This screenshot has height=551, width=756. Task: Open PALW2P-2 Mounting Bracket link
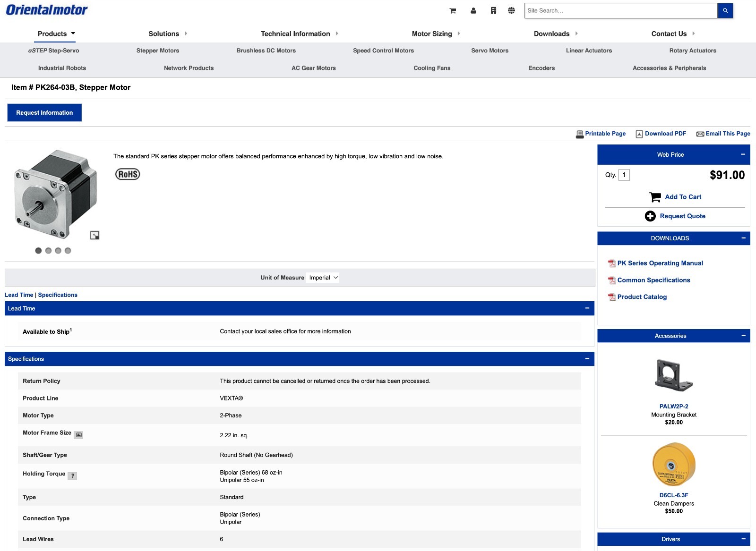pos(674,406)
